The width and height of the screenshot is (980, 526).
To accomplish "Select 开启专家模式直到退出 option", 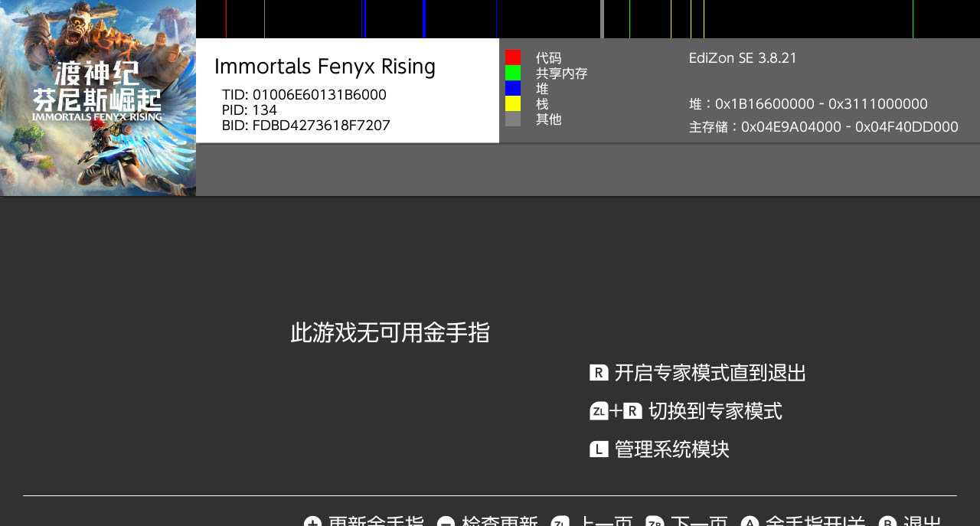I will coord(710,373).
